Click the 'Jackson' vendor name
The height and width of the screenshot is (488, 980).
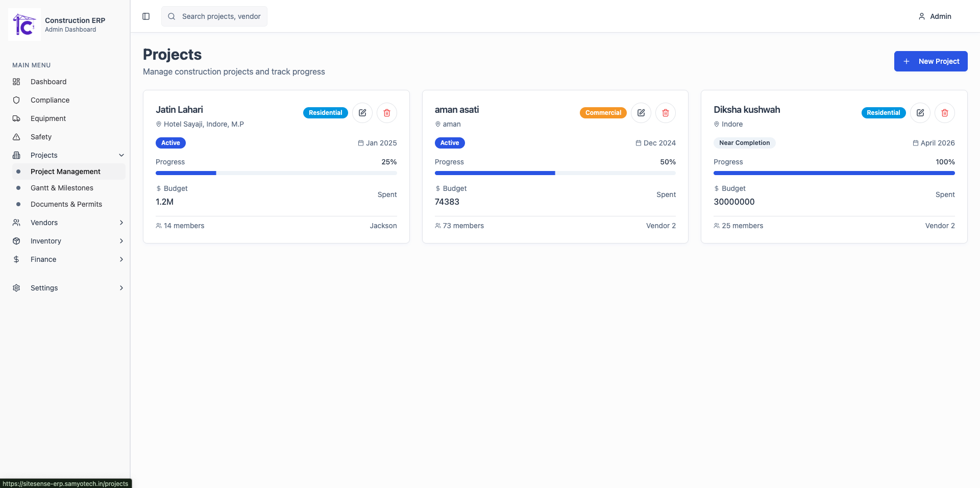tap(383, 226)
